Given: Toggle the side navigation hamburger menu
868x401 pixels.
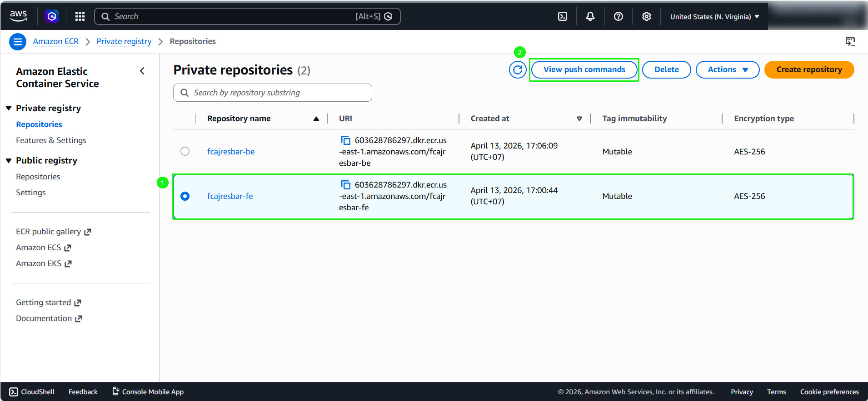Looking at the screenshot, I should point(18,42).
